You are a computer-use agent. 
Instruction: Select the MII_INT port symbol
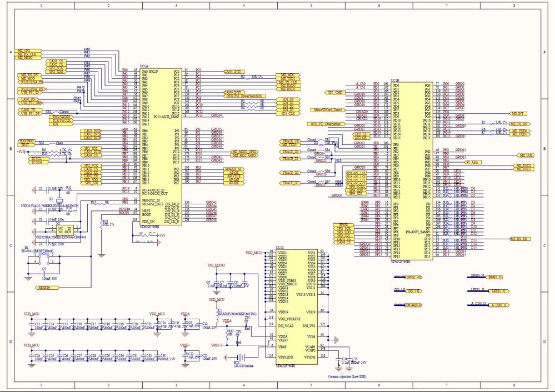tap(518, 114)
